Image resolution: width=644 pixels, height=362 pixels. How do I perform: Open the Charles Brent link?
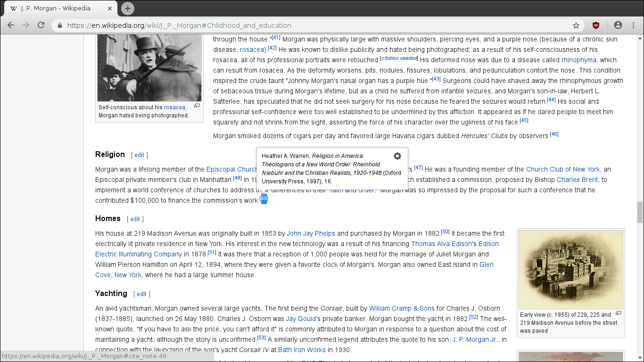[577, 180]
